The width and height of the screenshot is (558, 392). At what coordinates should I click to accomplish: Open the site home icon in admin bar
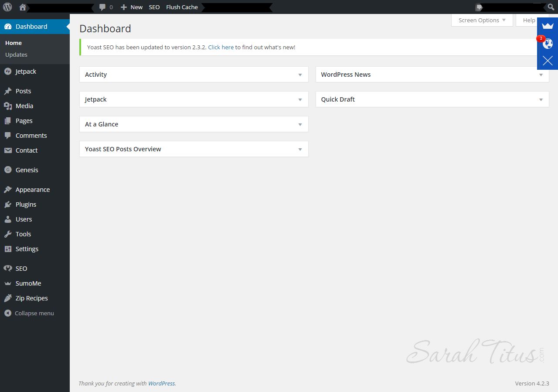23,7
